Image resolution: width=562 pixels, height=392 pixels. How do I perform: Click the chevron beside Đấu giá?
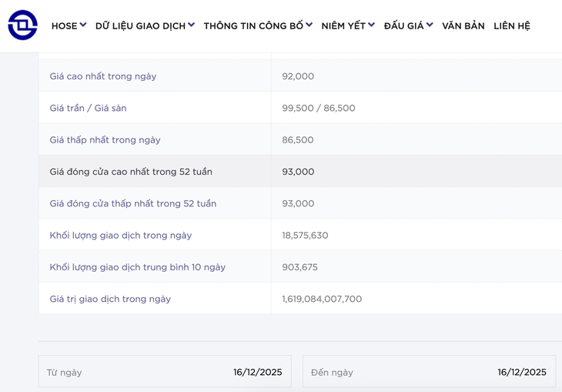(x=430, y=25)
